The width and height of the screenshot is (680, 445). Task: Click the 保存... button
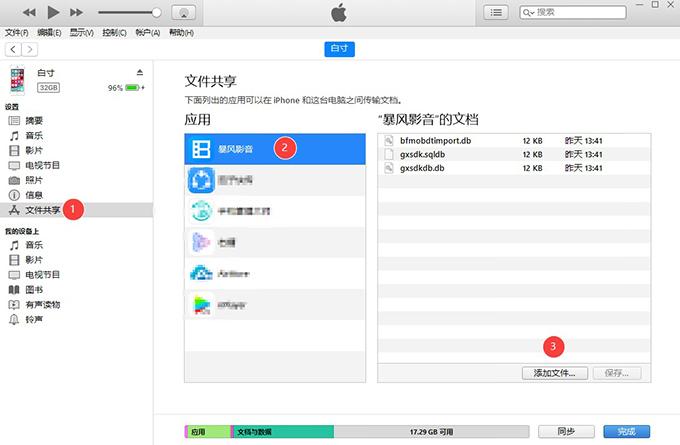pos(616,373)
